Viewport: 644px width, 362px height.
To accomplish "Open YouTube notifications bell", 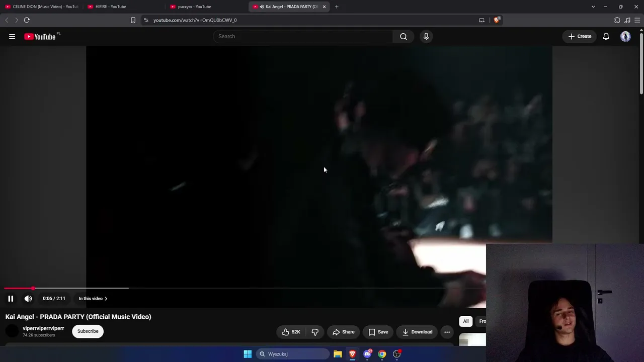I will (606, 36).
